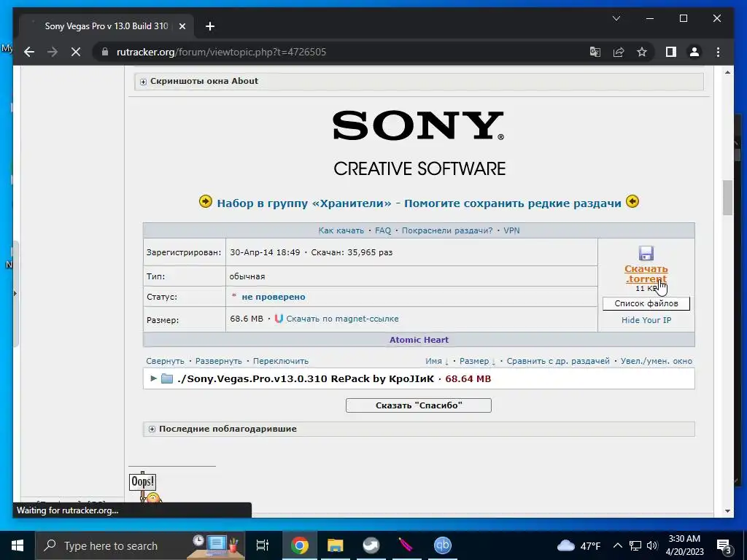Click Увел./умен. окно link
This screenshot has width=747, height=560.
click(x=656, y=361)
